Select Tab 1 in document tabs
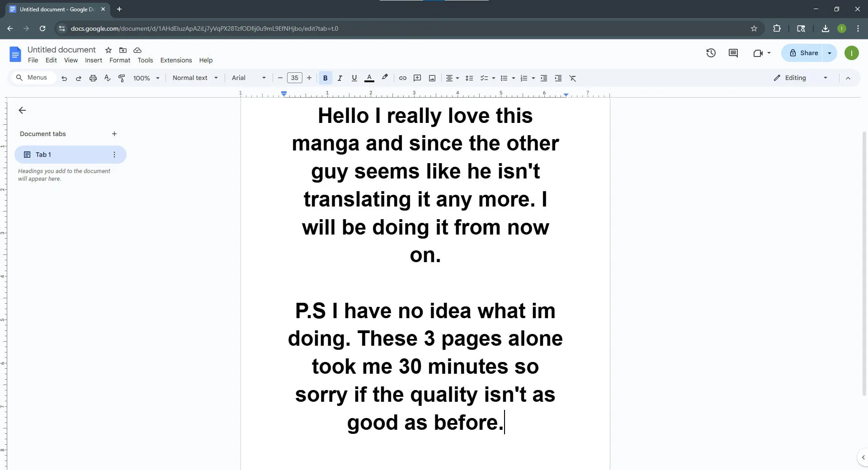 (70, 155)
